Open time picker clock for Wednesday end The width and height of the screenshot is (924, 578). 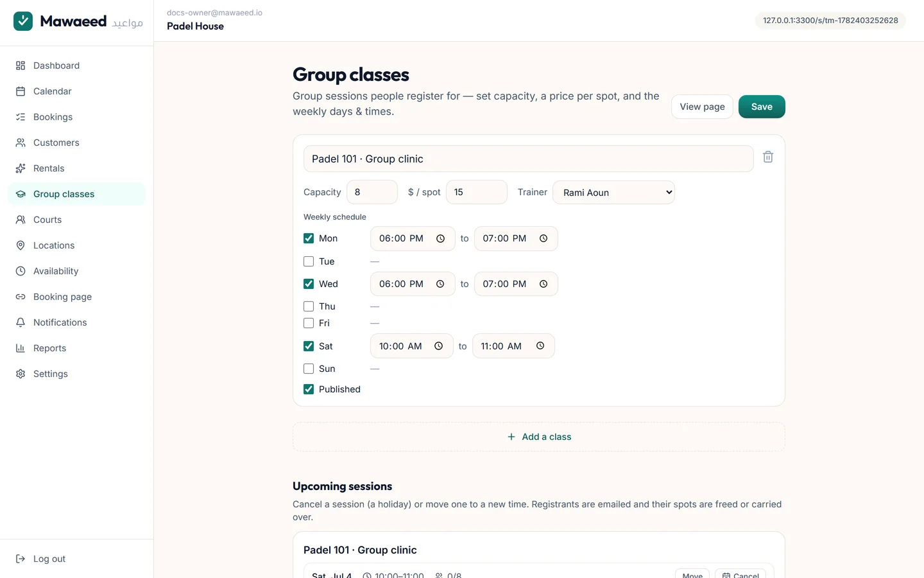[543, 284]
